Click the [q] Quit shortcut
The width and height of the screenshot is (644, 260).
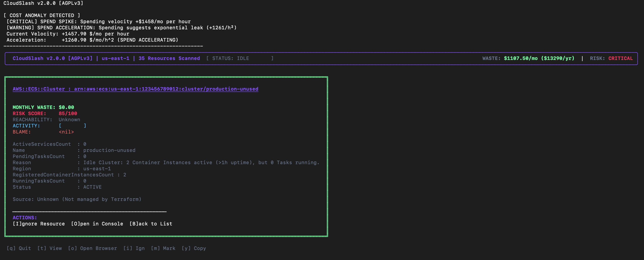(x=19, y=248)
